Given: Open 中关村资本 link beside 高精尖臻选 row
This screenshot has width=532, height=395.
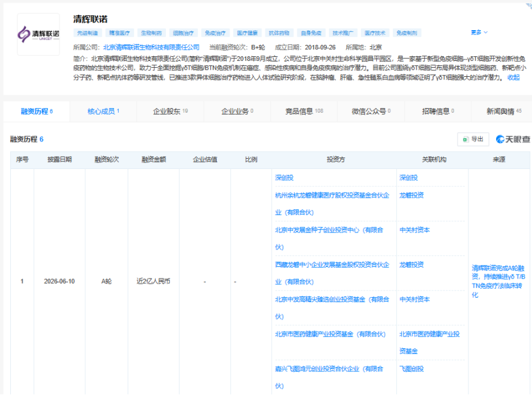Looking at the screenshot, I should pos(415,300).
